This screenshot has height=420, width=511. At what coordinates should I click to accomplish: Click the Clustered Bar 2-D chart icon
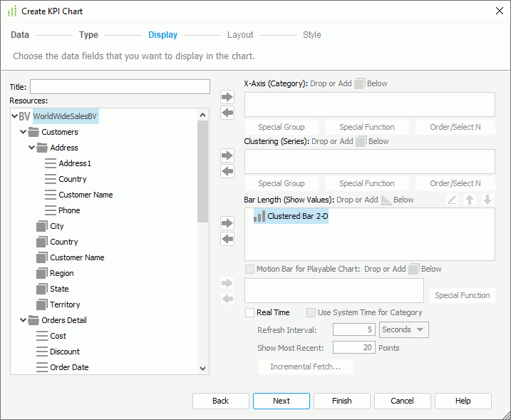259,216
